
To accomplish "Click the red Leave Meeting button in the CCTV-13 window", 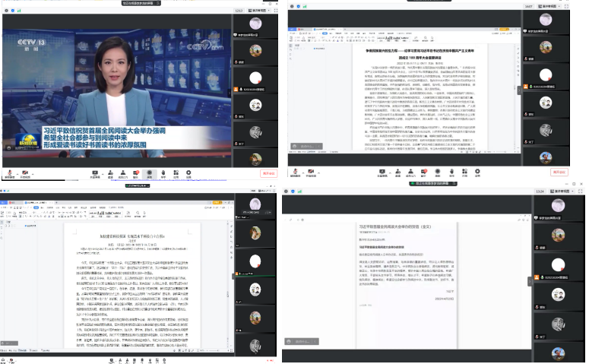I will click(268, 173).
